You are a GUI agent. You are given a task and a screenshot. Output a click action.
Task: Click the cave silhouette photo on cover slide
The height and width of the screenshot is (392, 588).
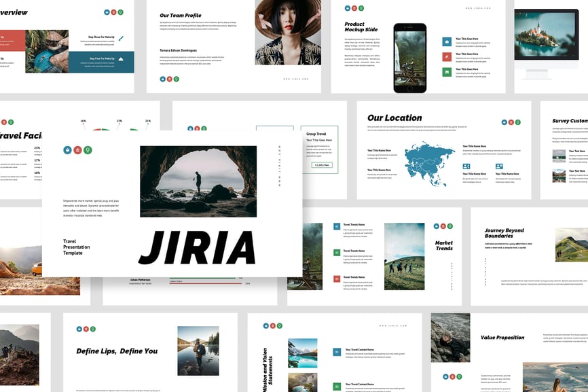(198, 181)
